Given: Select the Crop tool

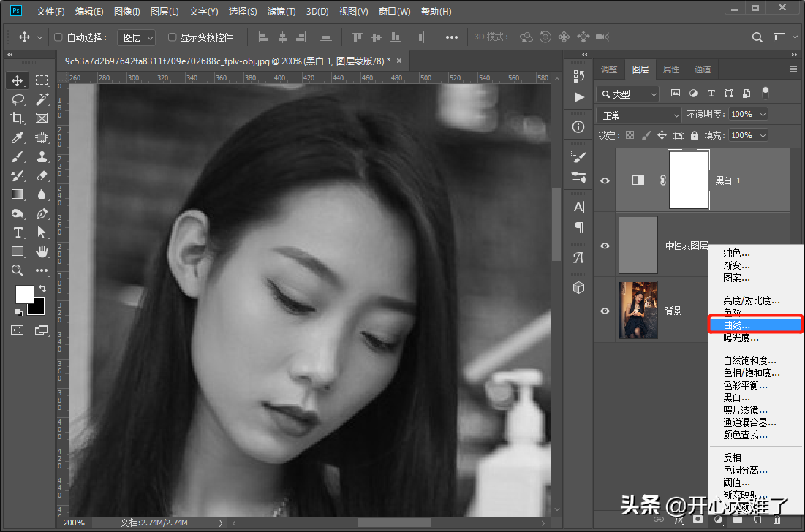Looking at the screenshot, I should click(18, 118).
